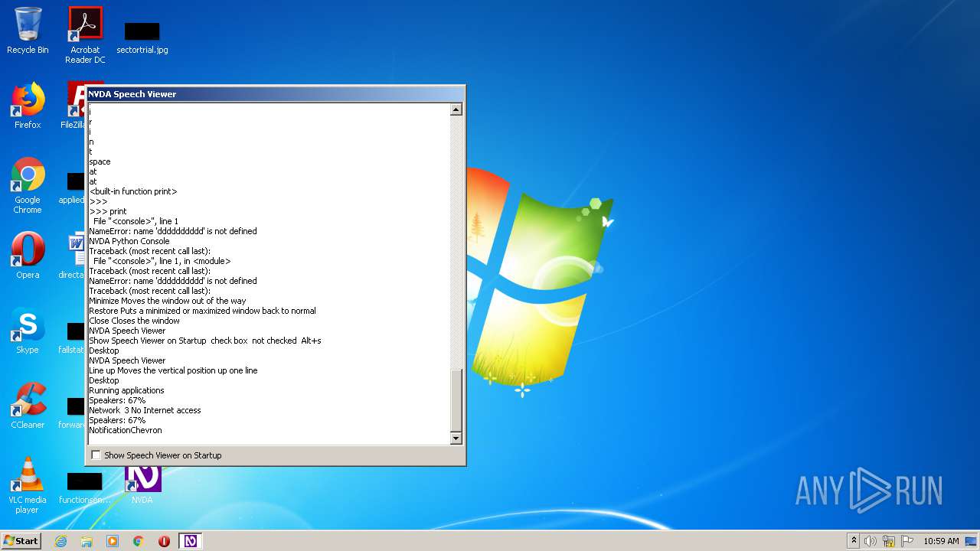
Task: Open the speakers volume tray icon
Action: 871,541
